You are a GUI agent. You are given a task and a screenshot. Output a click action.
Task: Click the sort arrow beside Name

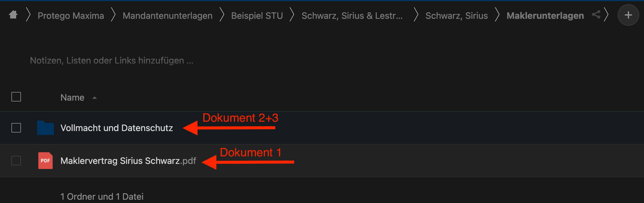tap(95, 98)
